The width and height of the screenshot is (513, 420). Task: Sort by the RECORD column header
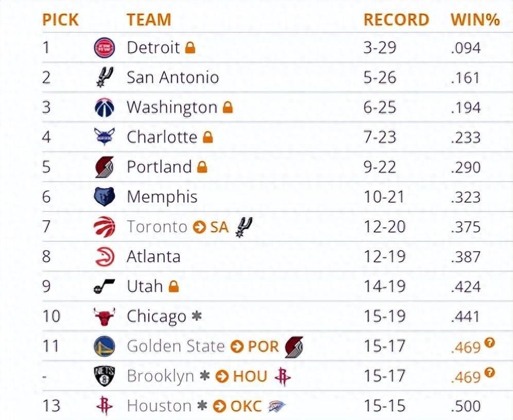[396, 20]
